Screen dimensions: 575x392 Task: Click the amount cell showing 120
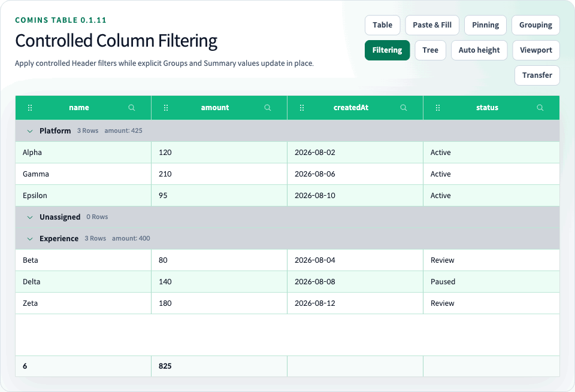pyautogui.click(x=219, y=153)
